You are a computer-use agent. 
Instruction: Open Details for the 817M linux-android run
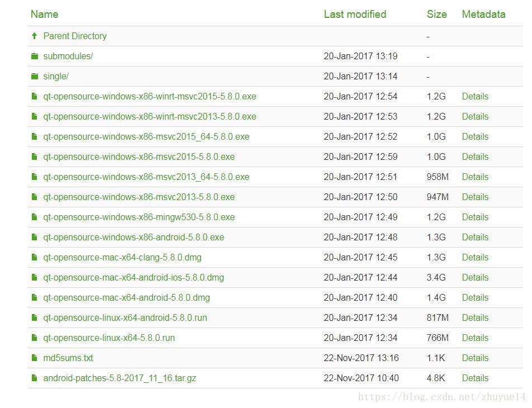pyautogui.click(x=476, y=317)
